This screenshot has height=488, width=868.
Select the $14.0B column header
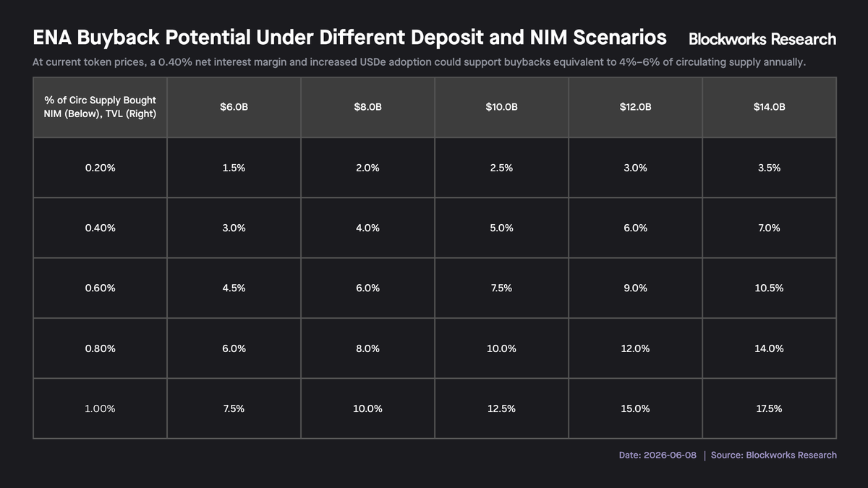(x=769, y=107)
